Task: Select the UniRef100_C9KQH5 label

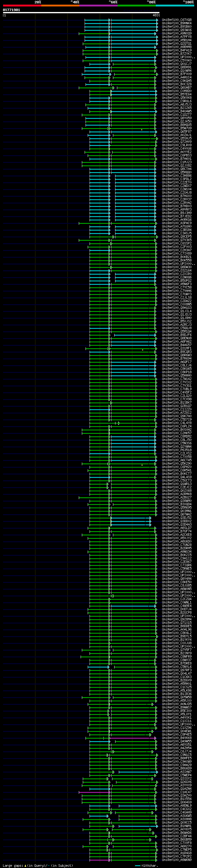Action: pos(176,81)
